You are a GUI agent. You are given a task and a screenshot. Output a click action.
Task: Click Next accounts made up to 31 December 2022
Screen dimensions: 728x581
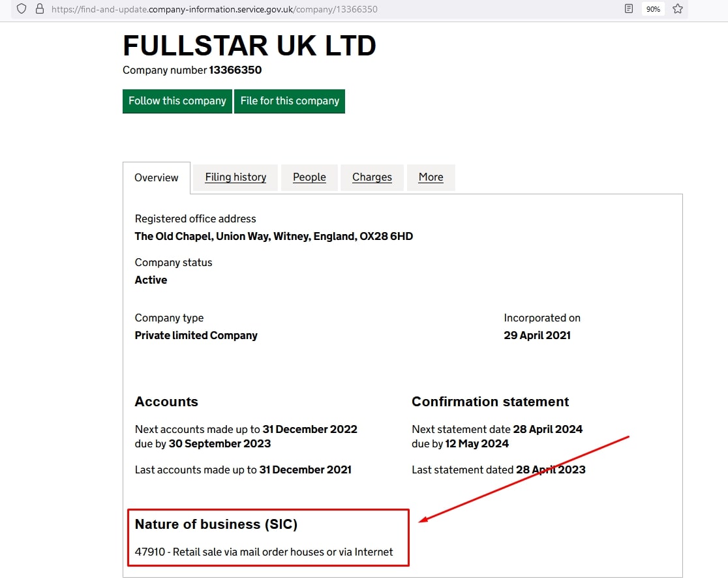[x=246, y=430]
